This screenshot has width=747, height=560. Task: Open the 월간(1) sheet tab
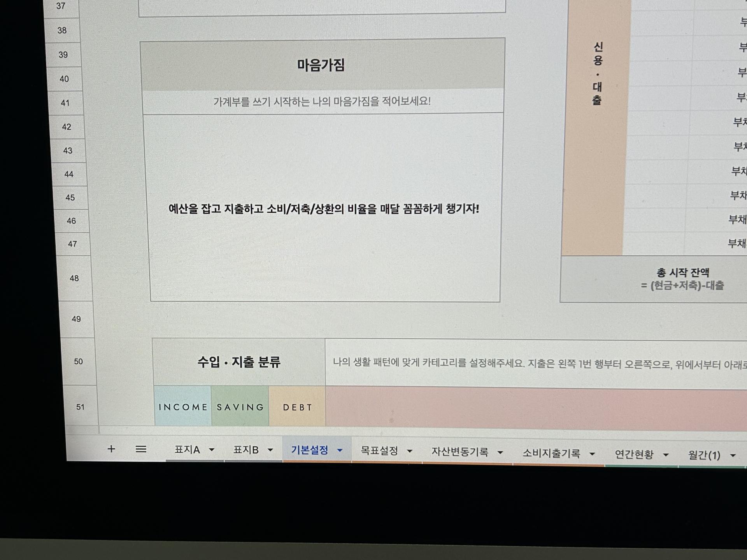pyautogui.click(x=704, y=455)
